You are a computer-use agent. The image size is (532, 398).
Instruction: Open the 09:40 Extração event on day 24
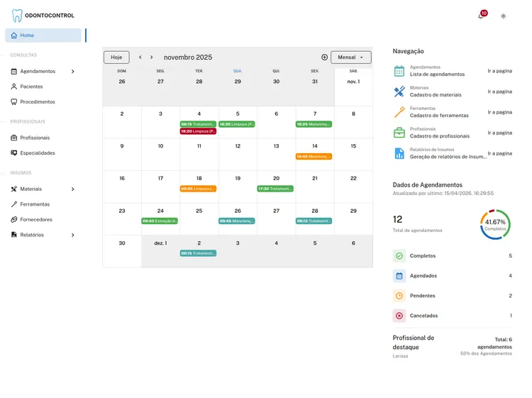(x=160, y=221)
